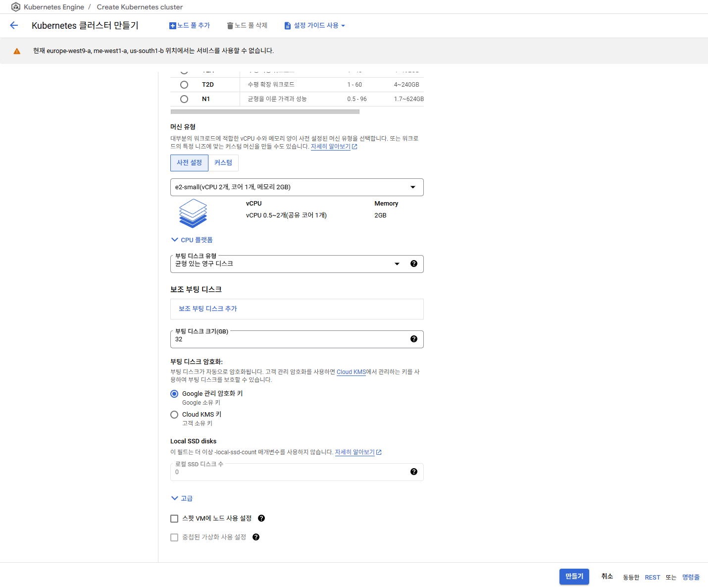Enable Spot VM nodes checkbox

(174, 519)
